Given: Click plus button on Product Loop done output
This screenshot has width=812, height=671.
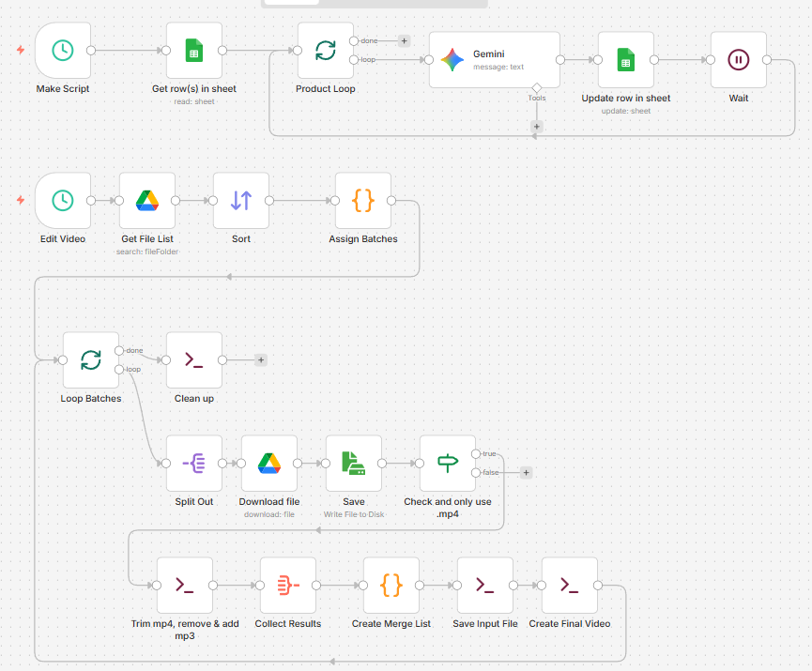Looking at the screenshot, I should click(x=404, y=40).
